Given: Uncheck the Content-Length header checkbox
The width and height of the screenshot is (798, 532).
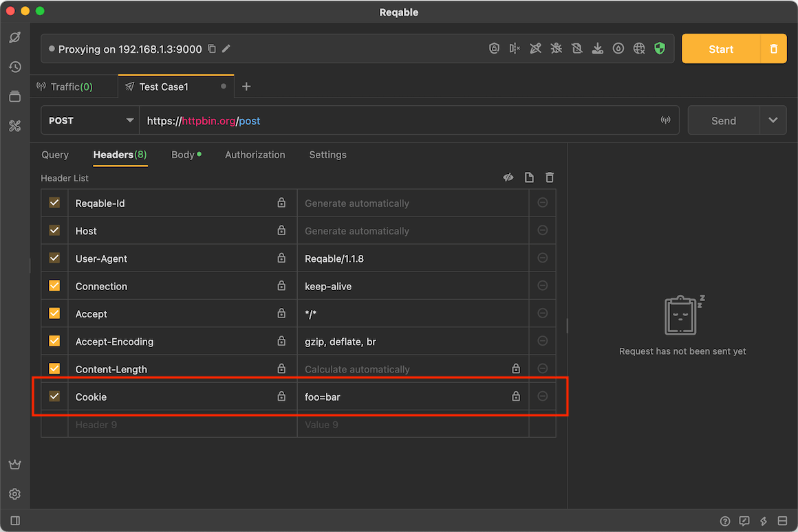Looking at the screenshot, I should pos(54,368).
